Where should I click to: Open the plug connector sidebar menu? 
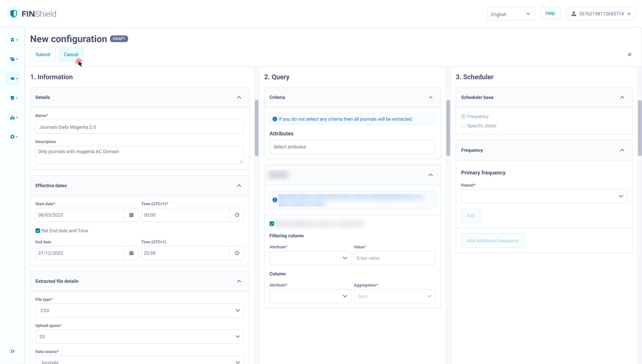[x=12, y=79]
